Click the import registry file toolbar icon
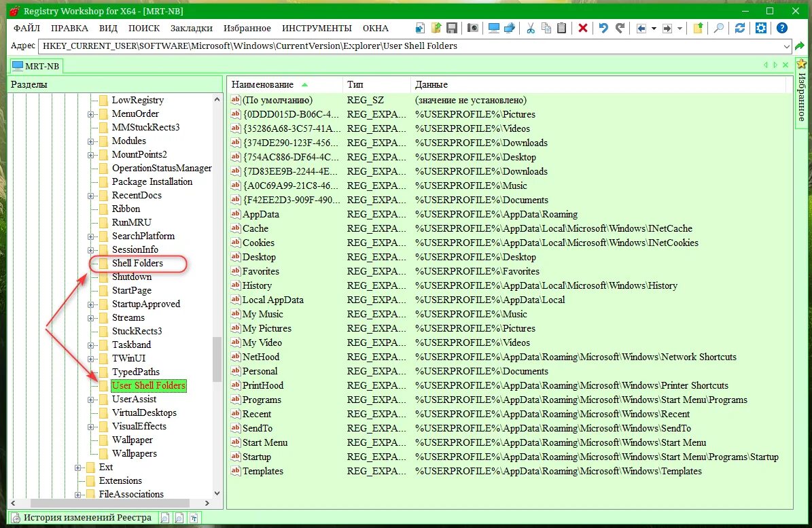Image resolution: width=812 pixels, height=528 pixels. point(420,28)
